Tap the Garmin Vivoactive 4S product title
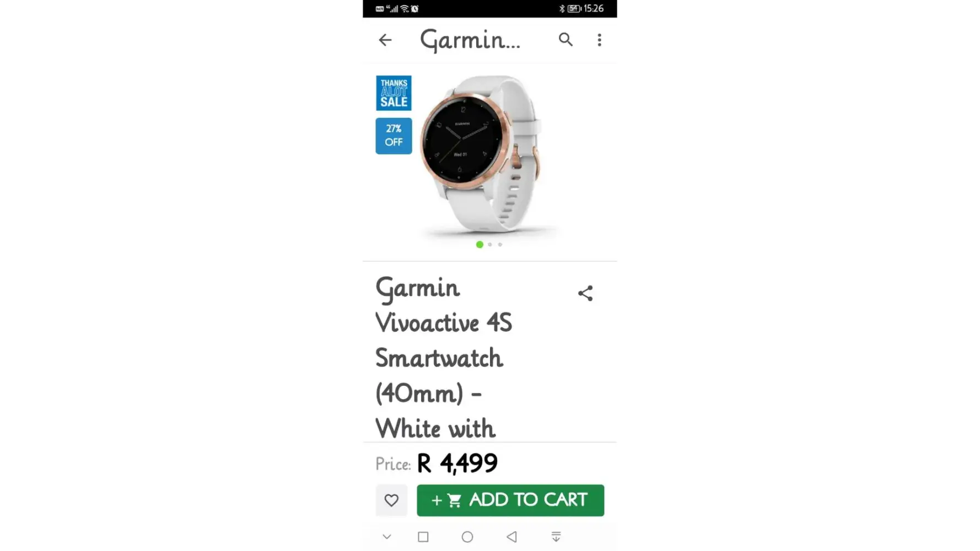Viewport: 980px width, 551px height. coord(444,358)
